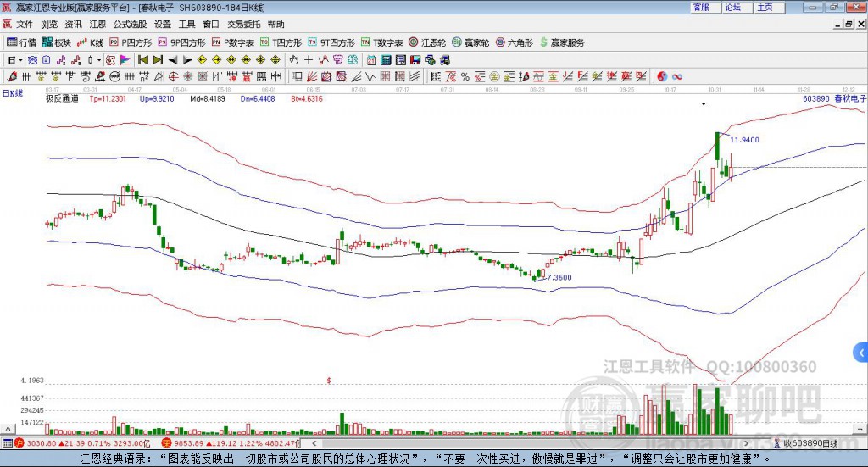
Task: Open the P四方形 tool
Action: pos(131,42)
